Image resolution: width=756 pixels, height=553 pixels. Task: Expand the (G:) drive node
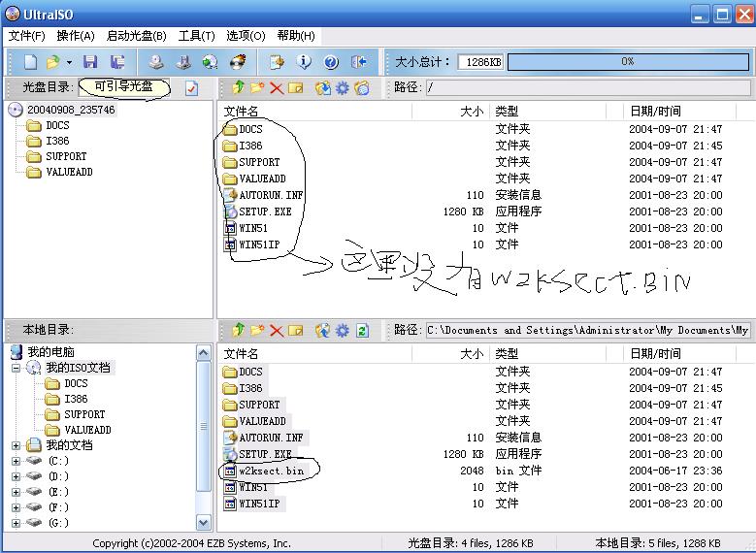(16, 523)
